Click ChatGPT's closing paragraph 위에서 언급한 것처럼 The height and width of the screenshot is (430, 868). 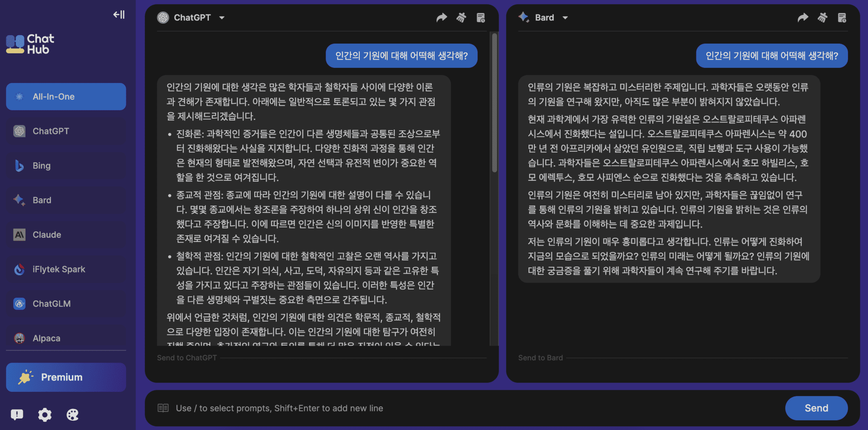(303, 328)
